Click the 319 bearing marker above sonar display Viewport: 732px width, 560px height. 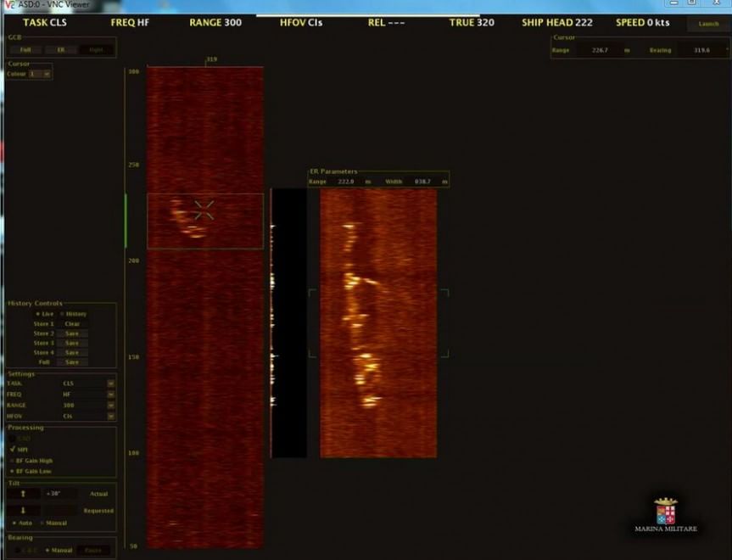[x=210, y=60]
